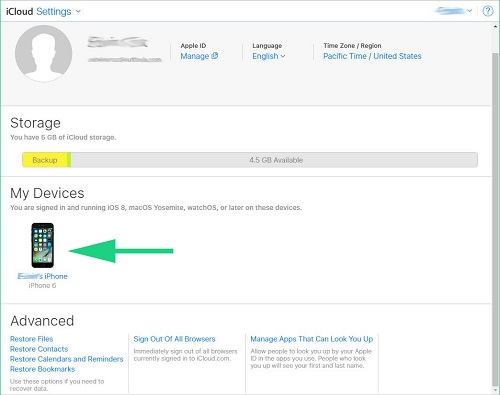Click the iPhone 6 model text
500x395 pixels.
[x=42, y=286]
